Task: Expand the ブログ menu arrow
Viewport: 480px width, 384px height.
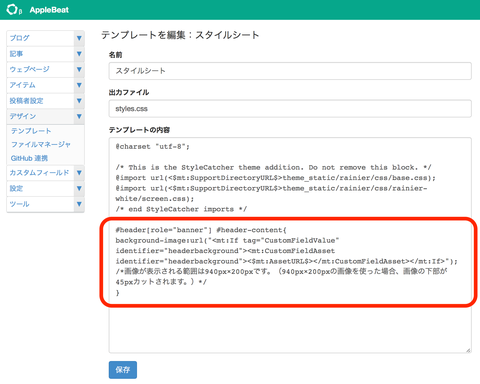Action: tap(79, 38)
